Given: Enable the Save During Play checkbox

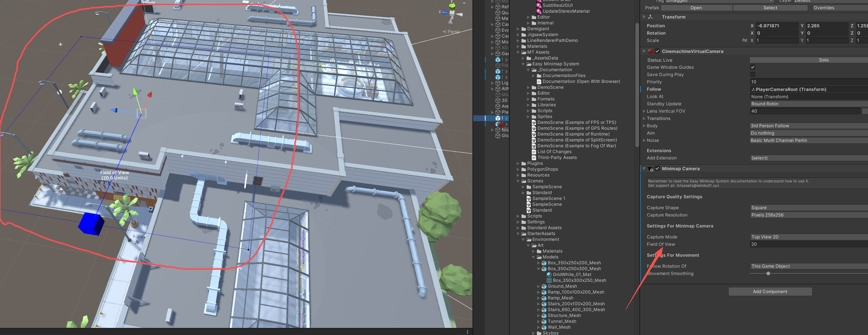Looking at the screenshot, I should 752,75.
